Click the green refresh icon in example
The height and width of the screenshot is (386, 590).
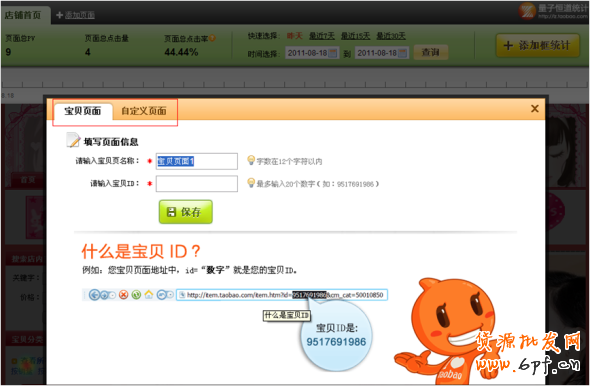tap(136, 295)
